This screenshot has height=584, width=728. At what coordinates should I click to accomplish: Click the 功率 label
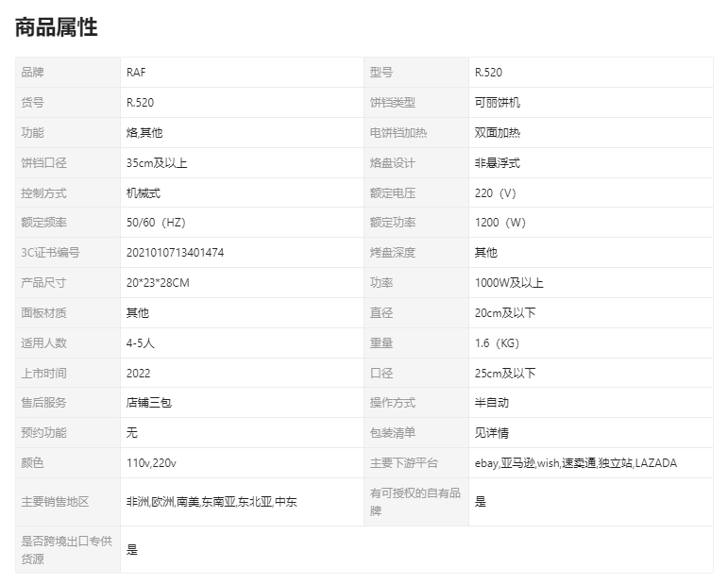(381, 282)
